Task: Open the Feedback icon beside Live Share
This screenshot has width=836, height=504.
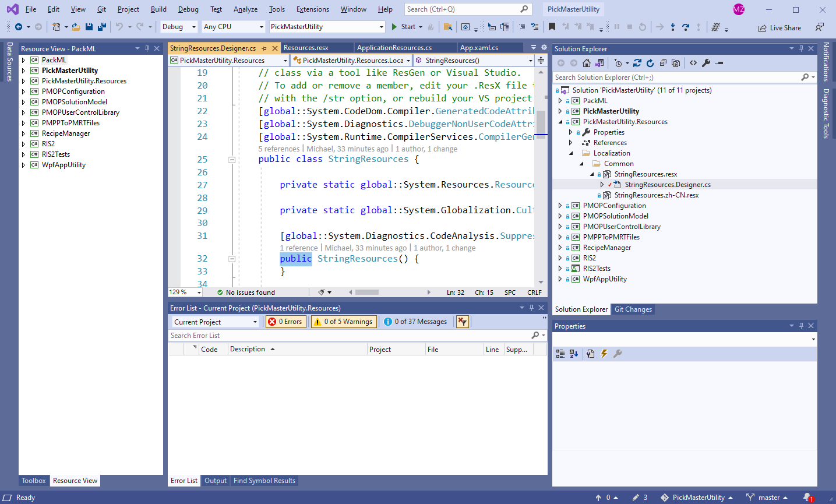Action: click(x=820, y=27)
